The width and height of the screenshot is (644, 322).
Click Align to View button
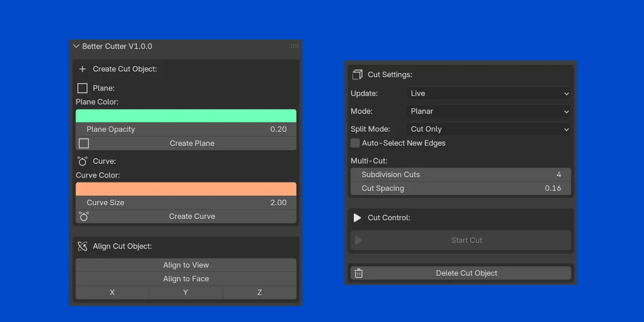(x=186, y=265)
